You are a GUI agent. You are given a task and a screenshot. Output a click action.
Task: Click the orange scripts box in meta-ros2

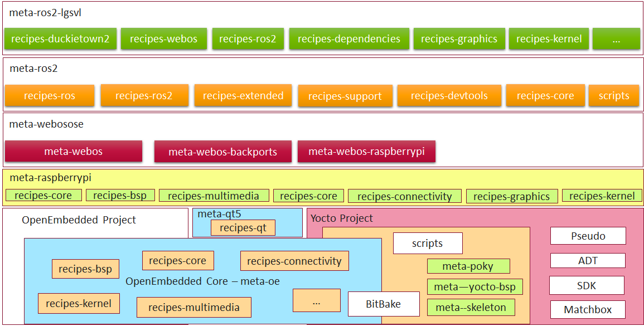click(613, 96)
